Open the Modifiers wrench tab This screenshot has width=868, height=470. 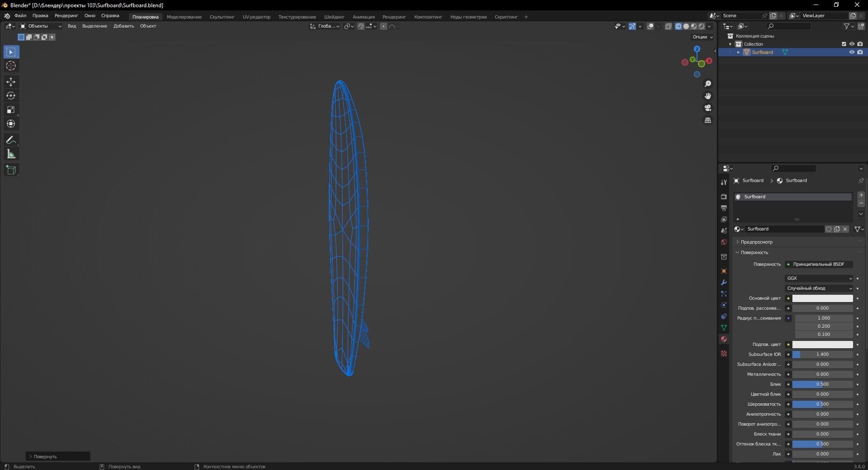click(x=724, y=282)
